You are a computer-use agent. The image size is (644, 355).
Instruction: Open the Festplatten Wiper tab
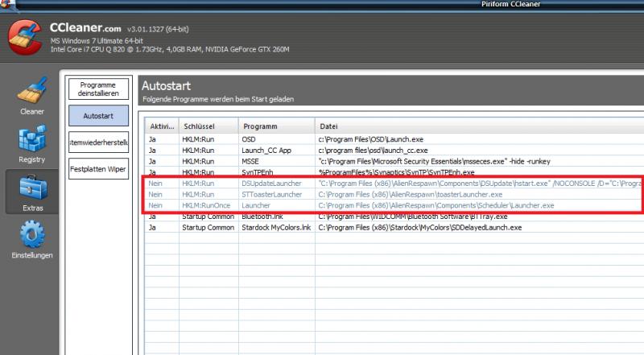click(98, 170)
